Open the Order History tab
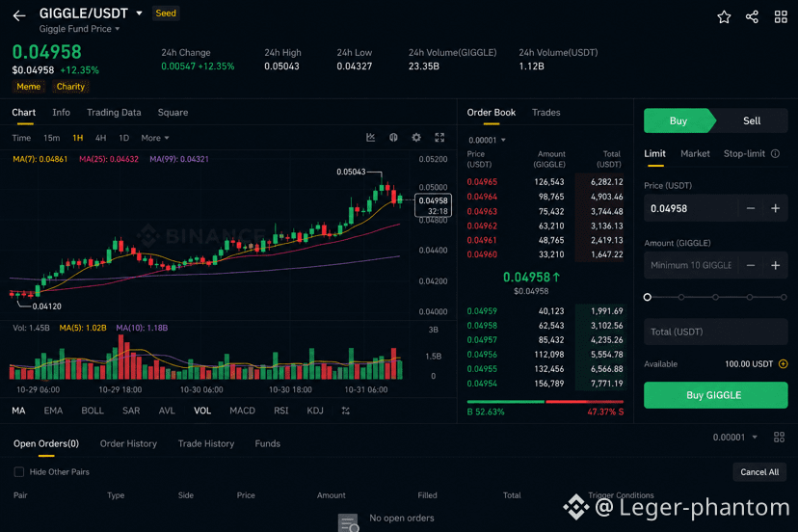 pyautogui.click(x=128, y=443)
